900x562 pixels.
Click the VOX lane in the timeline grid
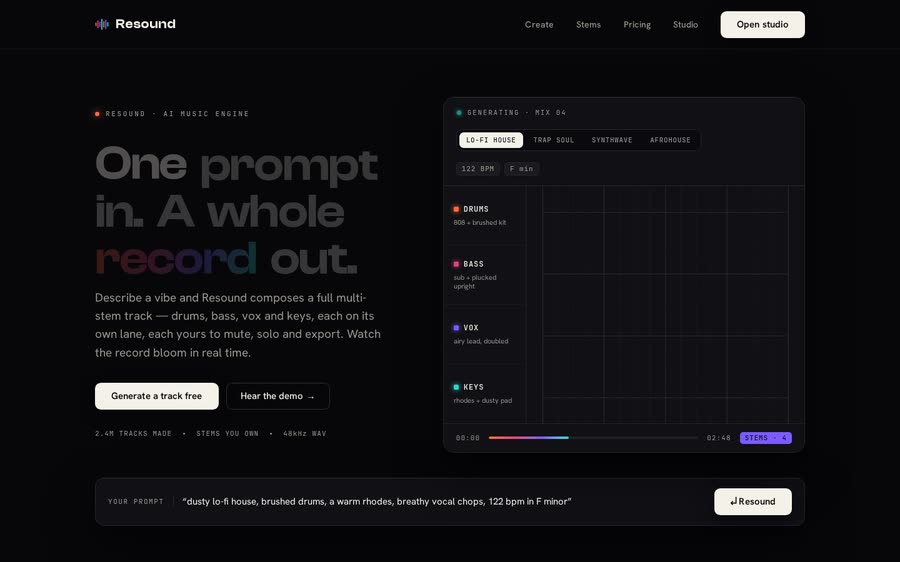coord(666,334)
